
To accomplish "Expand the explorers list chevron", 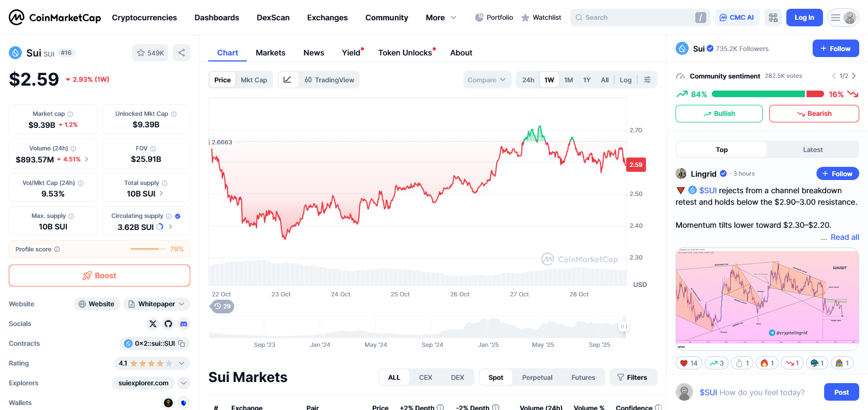I will tap(184, 383).
